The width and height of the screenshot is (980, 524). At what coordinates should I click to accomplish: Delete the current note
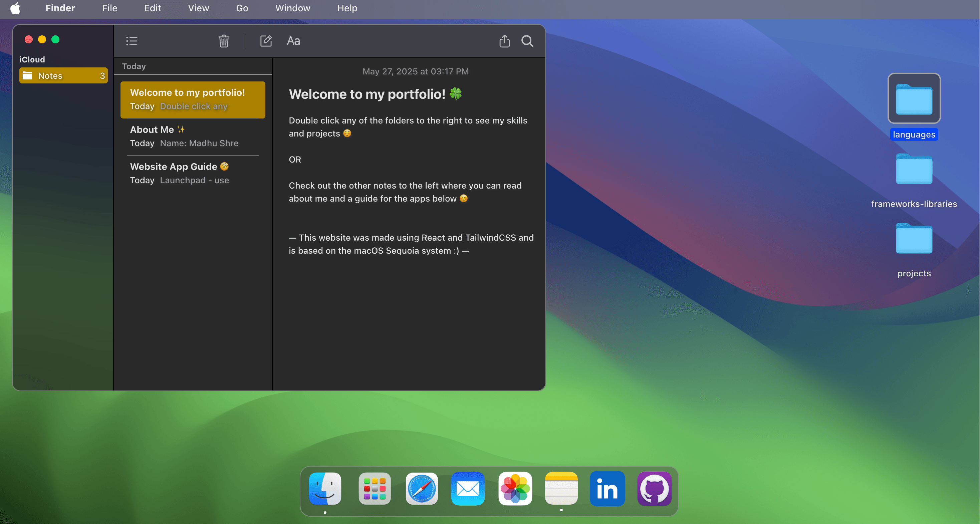(224, 41)
